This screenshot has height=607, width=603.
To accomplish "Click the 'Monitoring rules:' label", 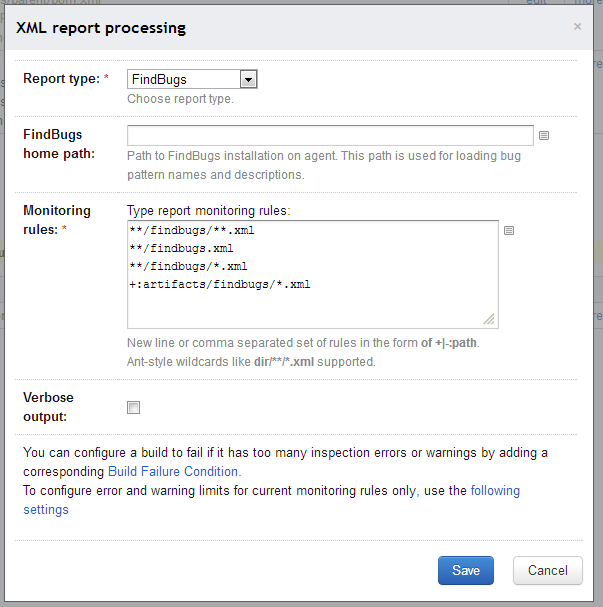I will coord(57,220).
